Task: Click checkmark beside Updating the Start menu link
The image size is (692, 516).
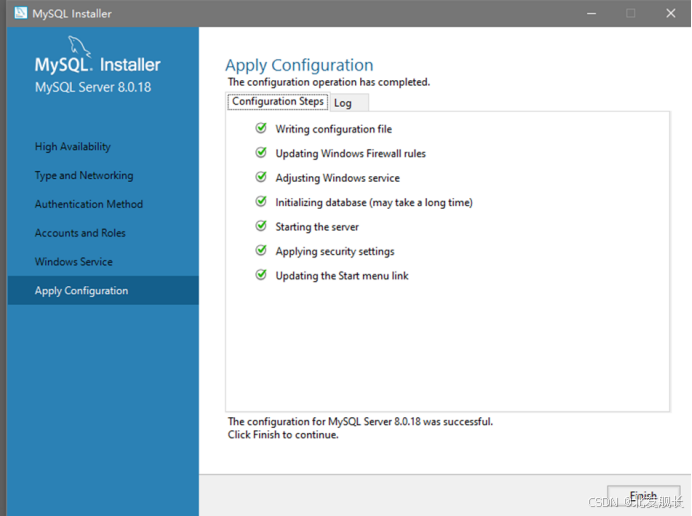Action: [261, 275]
